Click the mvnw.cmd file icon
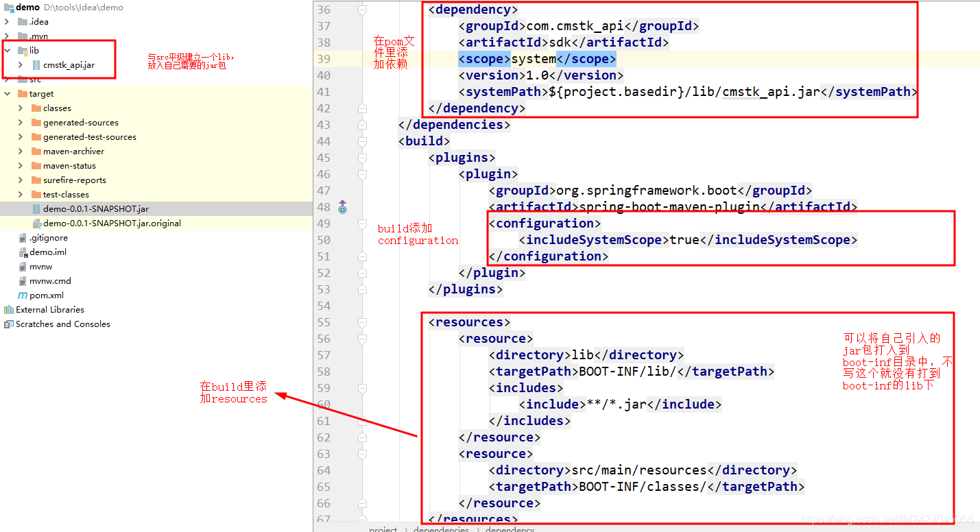 tap(23, 281)
